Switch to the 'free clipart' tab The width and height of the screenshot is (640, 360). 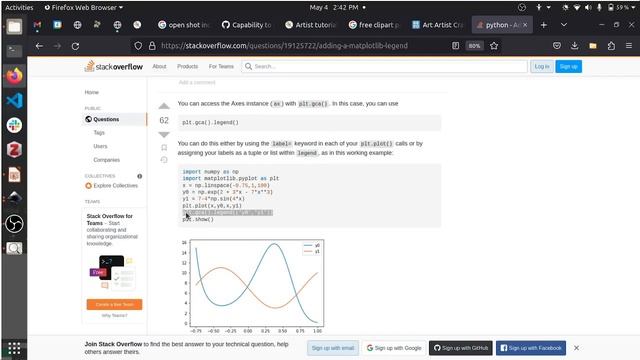click(374, 25)
